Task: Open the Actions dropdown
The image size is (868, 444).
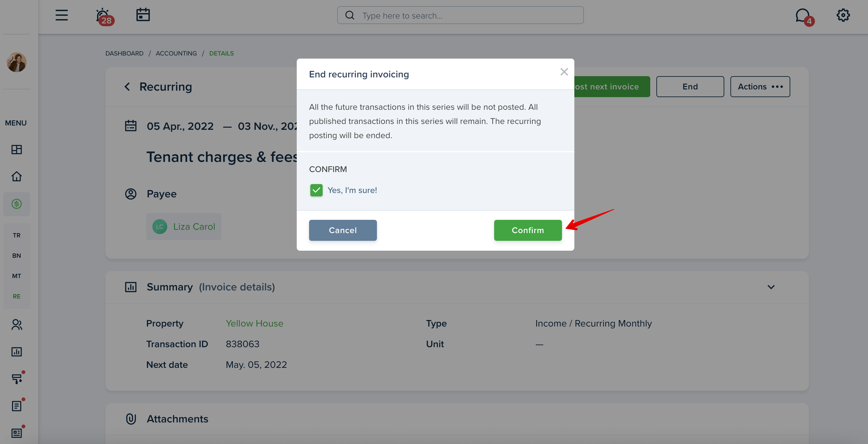Action: pyautogui.click(x=760, y=87)
